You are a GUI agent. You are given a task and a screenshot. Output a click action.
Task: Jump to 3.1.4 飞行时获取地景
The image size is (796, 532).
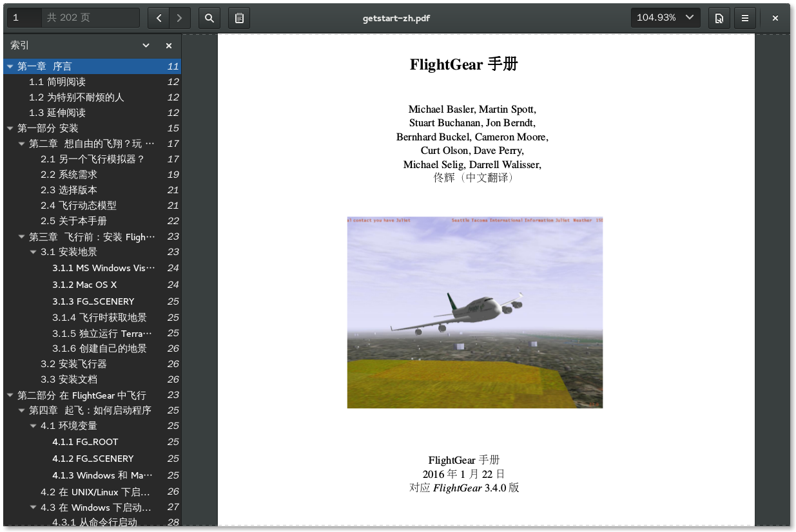(92, 318)
